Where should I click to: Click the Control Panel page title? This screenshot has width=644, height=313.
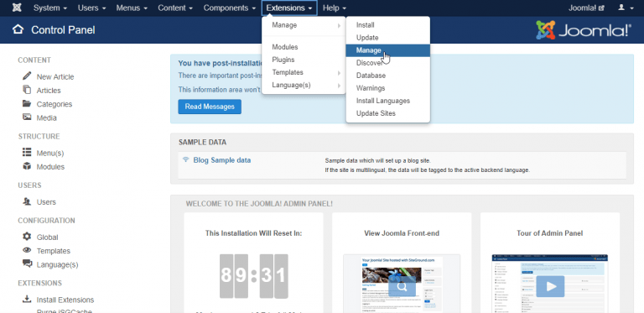63,30
